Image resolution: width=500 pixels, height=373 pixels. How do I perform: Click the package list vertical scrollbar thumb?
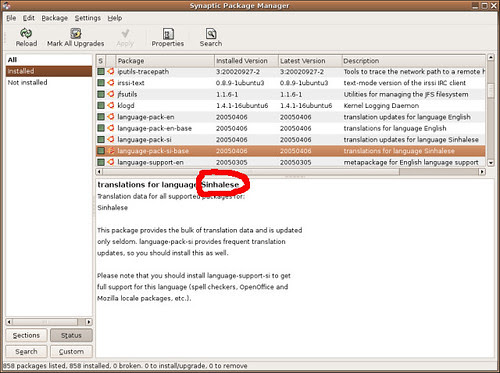coord(491,90)
